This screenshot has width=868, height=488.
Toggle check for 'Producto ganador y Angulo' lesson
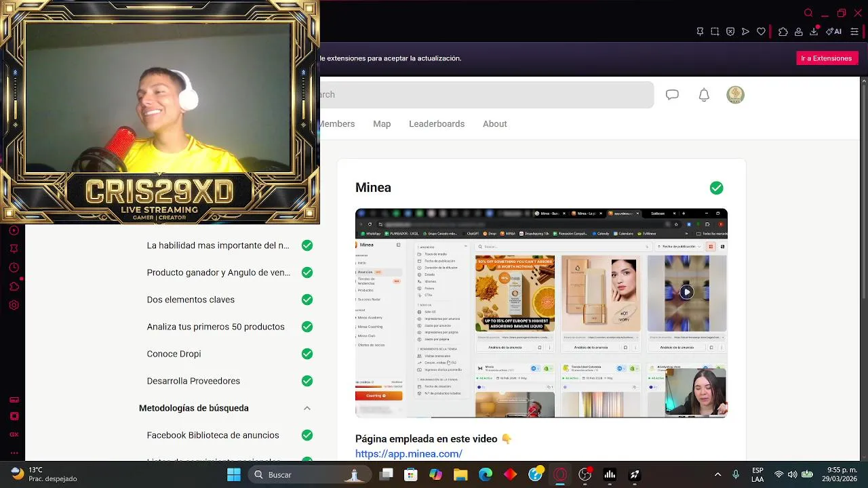(307, 272)
